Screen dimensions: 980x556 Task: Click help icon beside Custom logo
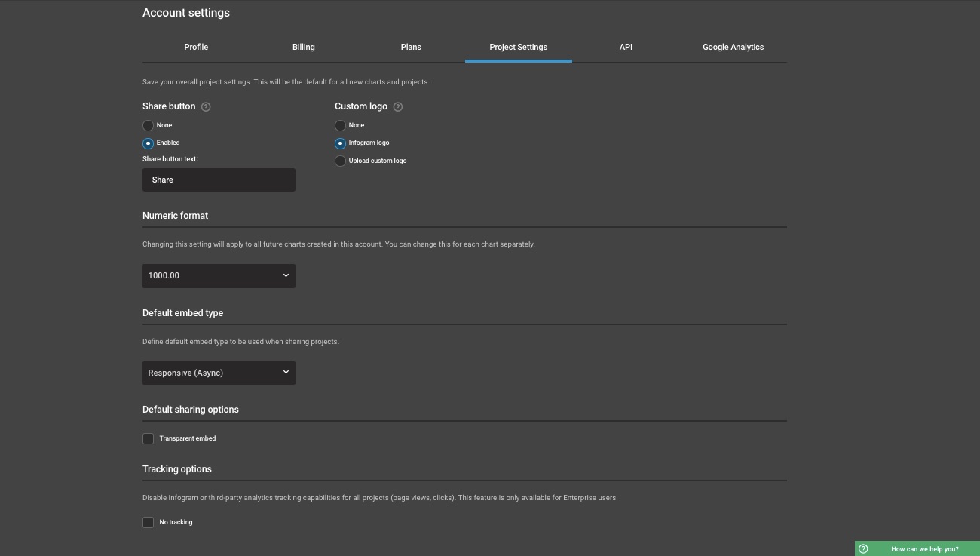pyautogui.click(x=398, y=107)
